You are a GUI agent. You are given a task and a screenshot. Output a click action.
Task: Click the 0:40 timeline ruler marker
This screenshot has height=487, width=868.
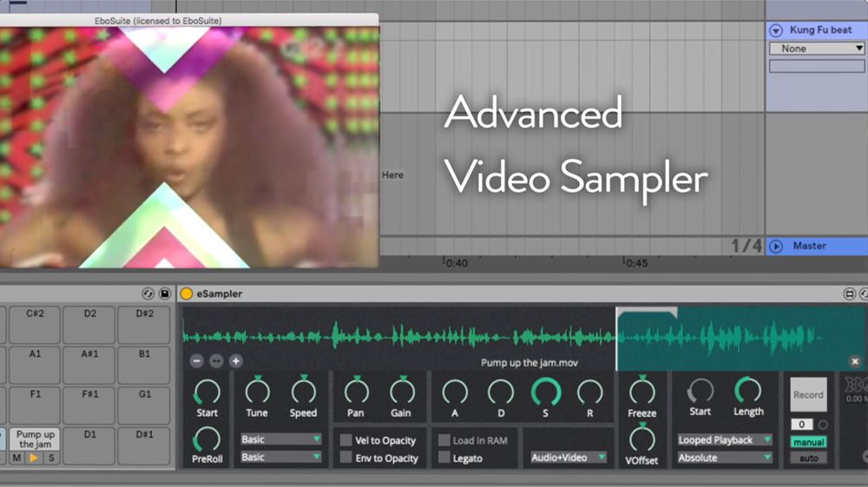[455, 262]
